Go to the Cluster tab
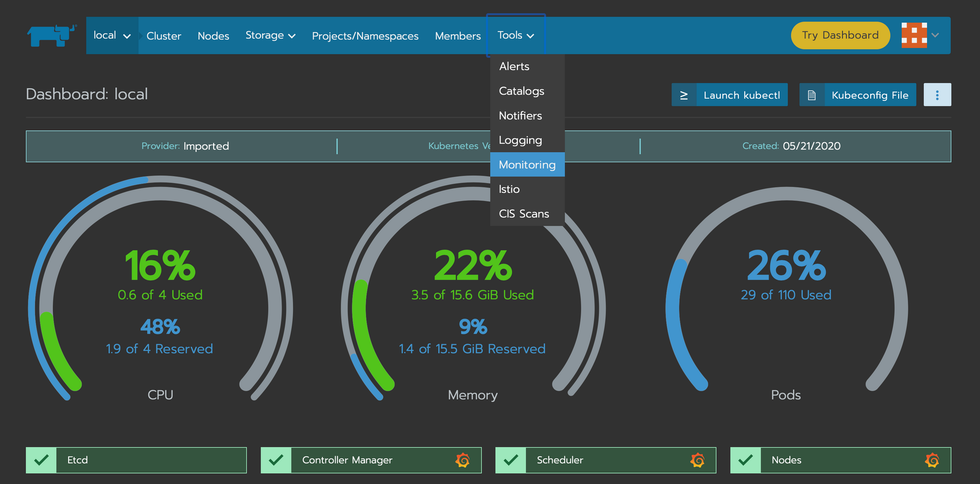This screenshot has width=980, height=484. click(x=164, y=36)
